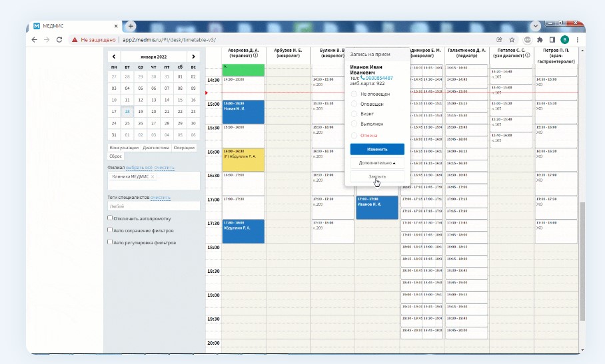Click Закрыть button in popup
Viewport: 605px width, 364px height.
tap(377, 176)
